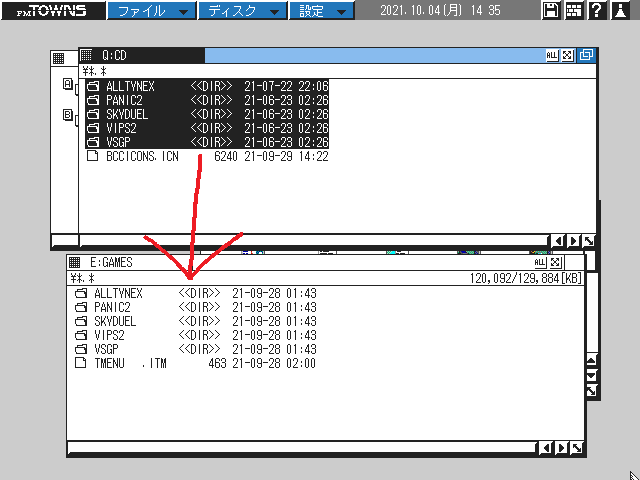This screenshot has width=640, height=480.
Task: Select BCCICONS.ICN file in Q:CD window
Action: (x=207, y=156)
